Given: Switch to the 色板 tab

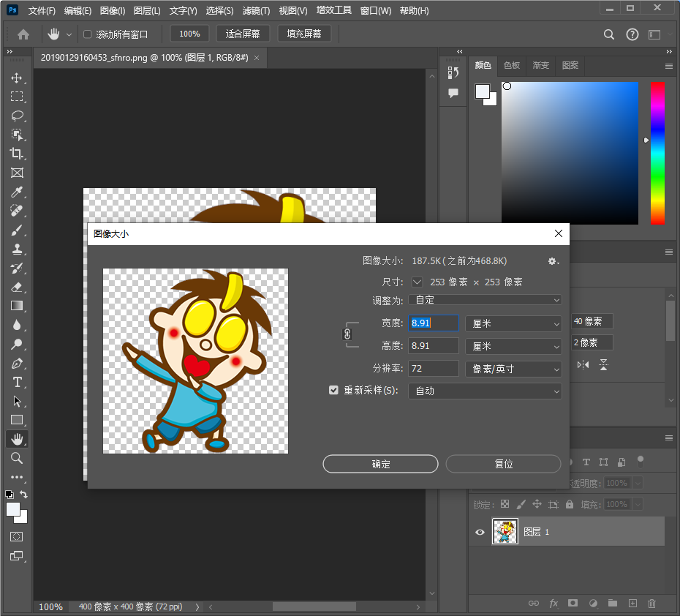Looking at the screenshot, I should click(511, 66).
